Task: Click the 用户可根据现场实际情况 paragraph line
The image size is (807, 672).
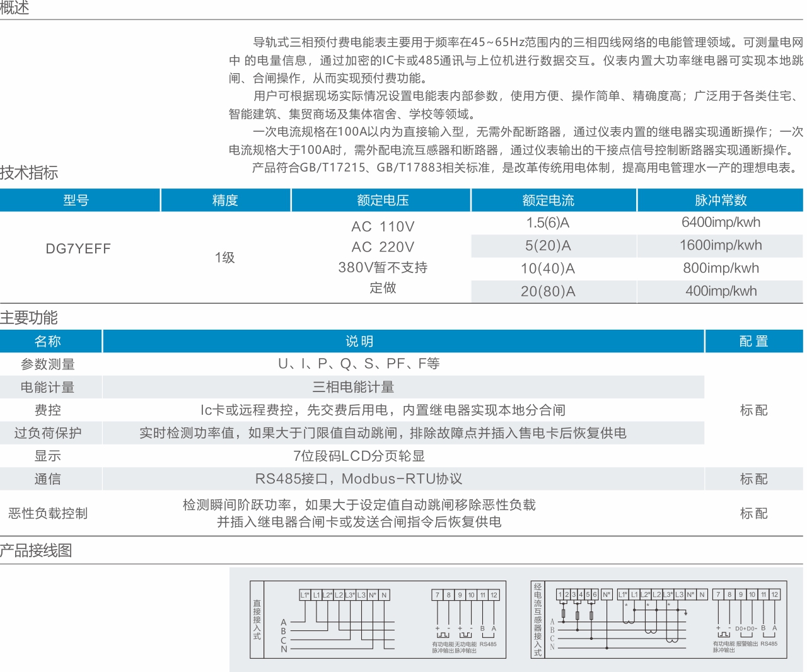Action: click(x=528, y=96)
